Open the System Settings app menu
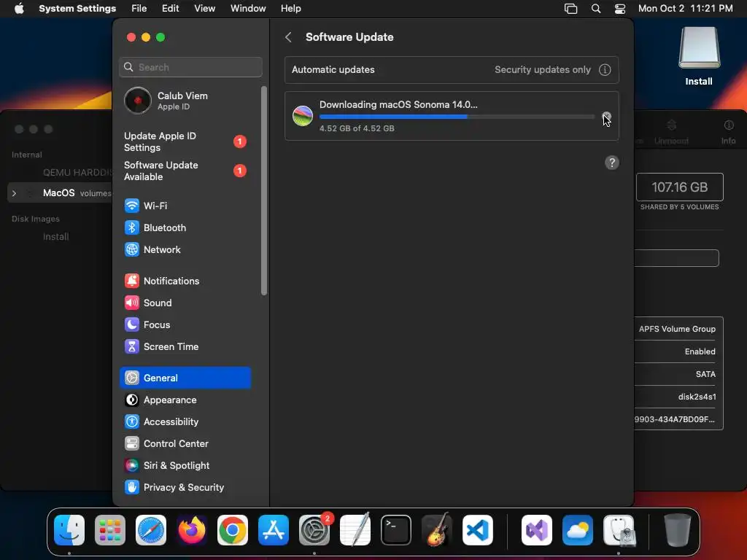The height and width of the screenshot is (560, 747). tap(77, 9)
